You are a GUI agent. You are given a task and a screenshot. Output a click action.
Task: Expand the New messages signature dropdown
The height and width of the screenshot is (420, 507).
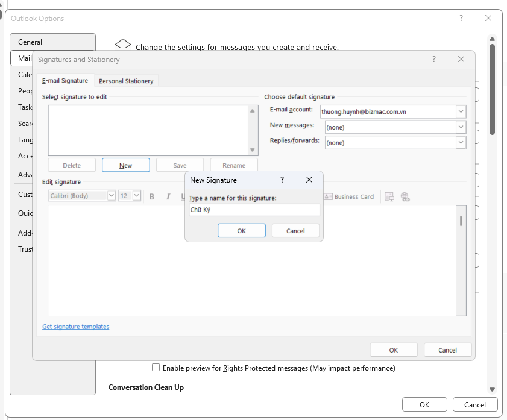point(461,127)
